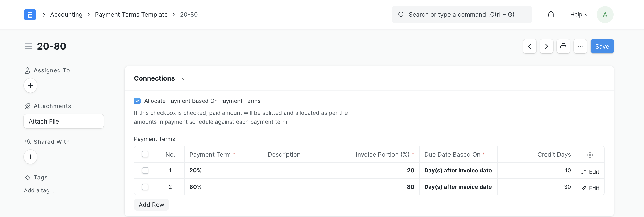This screenshot has height=217, width=644.
Task: Click the ERPNext home logo icon
Action: click(x=30, y=15)
